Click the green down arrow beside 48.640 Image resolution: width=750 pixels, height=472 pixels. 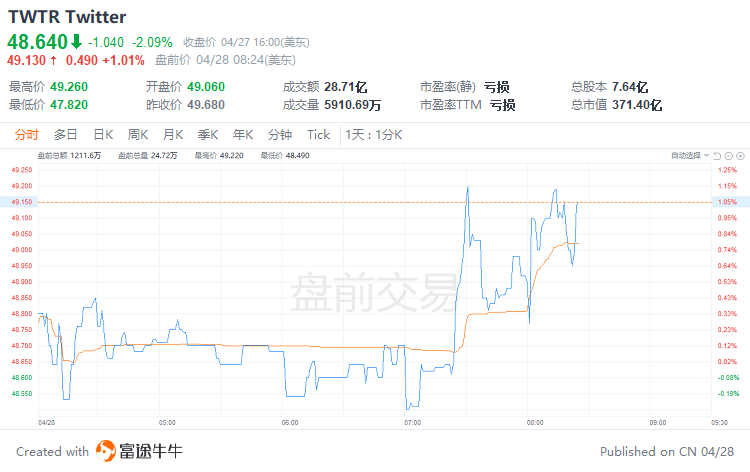[77, 42]
